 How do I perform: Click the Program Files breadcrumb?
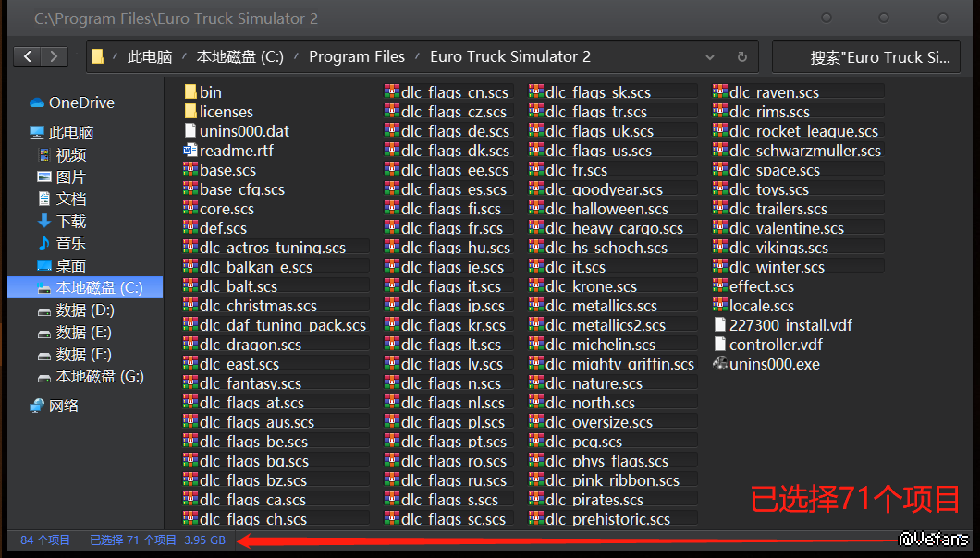coord(356,56)
